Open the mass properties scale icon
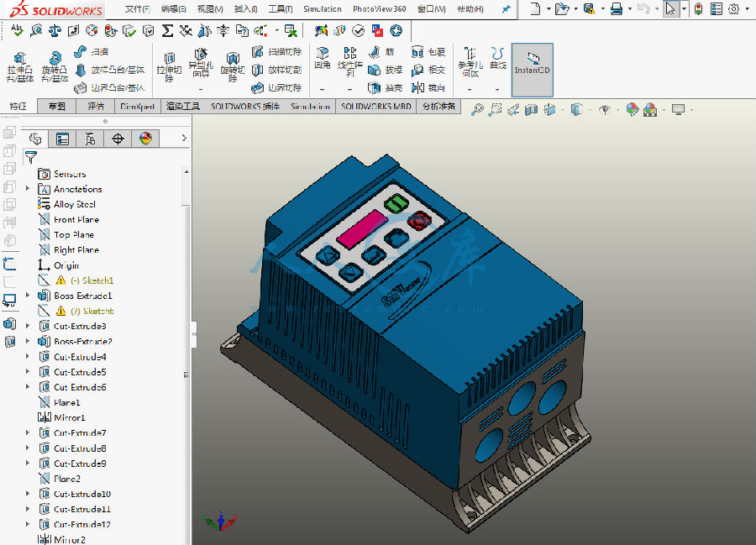 pyautogui.click(x=55, y=31)
